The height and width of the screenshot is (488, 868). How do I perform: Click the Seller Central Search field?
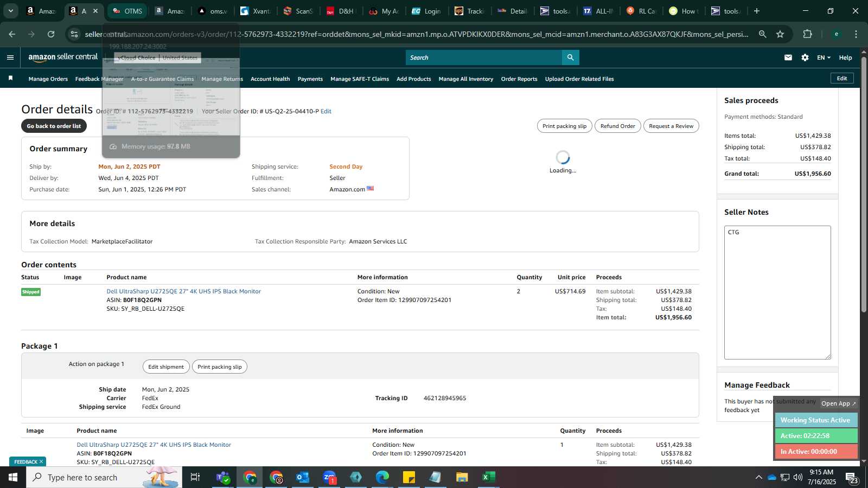point(484,57)
